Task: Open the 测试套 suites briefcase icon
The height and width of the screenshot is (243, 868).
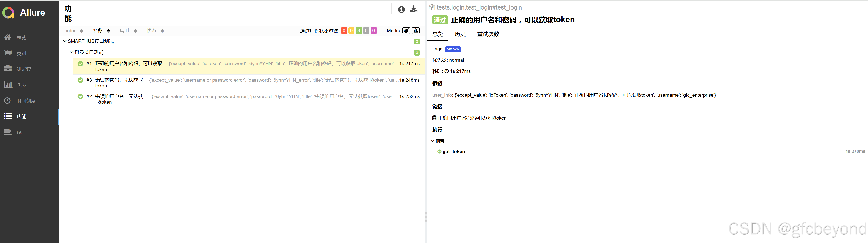Action: [8, 69]
